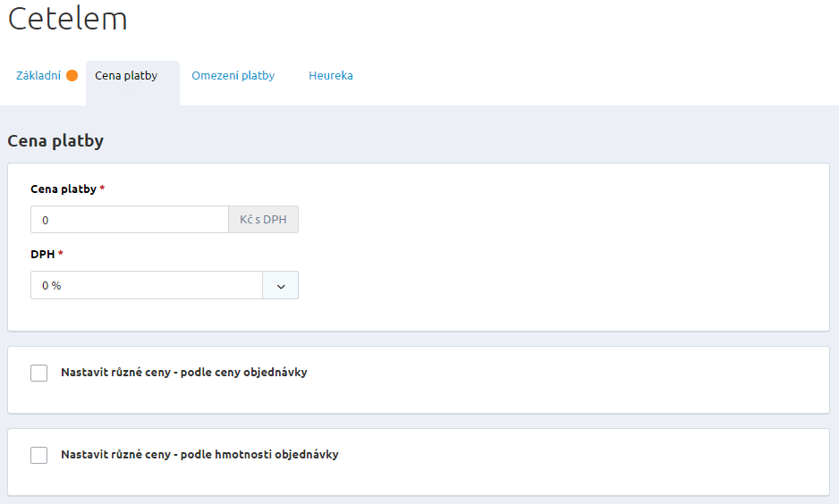Enable different prices by order price checkbox

click(x=39, y=373)
